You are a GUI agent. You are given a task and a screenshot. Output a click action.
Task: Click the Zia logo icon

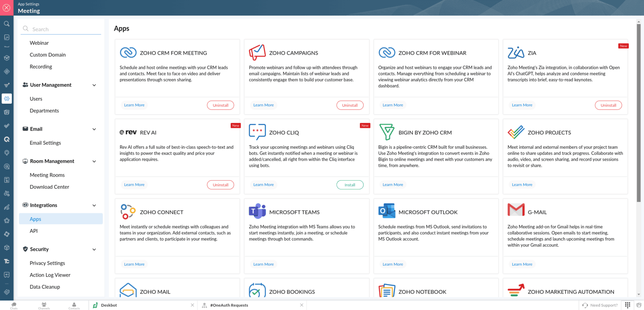pyautogui.click(x=516, y=52)
